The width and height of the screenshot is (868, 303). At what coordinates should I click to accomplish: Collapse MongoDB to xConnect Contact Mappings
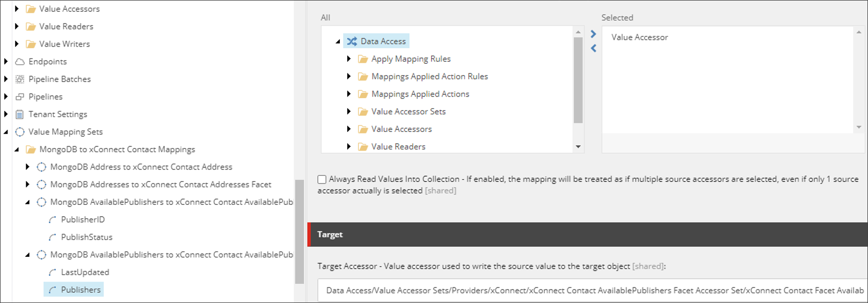17,150
